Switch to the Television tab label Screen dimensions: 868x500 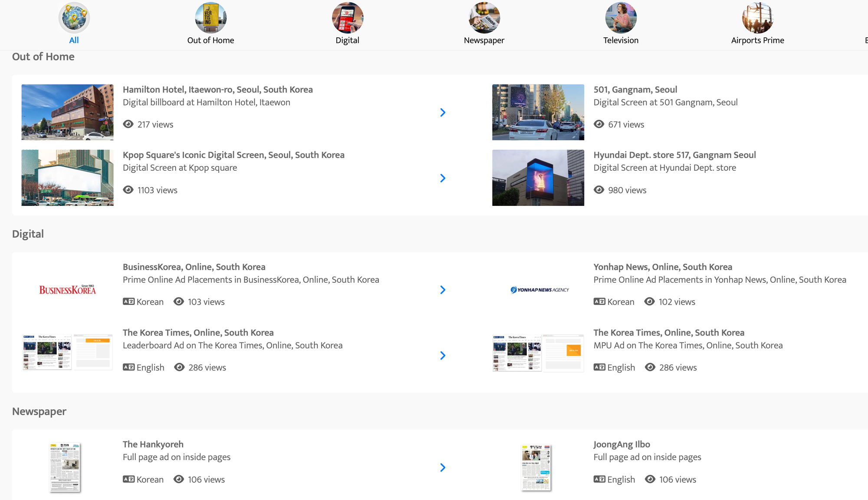pos(621,40)
